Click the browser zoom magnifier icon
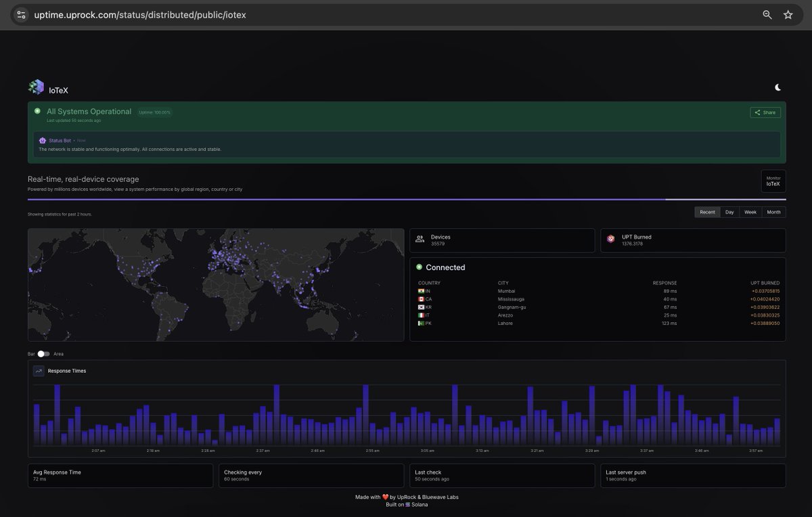The image size is (812, 517). [x=767, y=14]
